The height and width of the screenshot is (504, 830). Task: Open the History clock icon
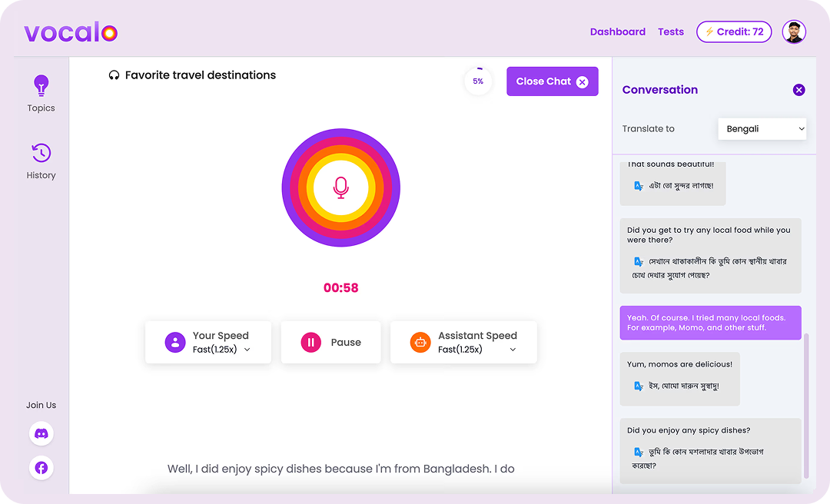pos(41,153)
